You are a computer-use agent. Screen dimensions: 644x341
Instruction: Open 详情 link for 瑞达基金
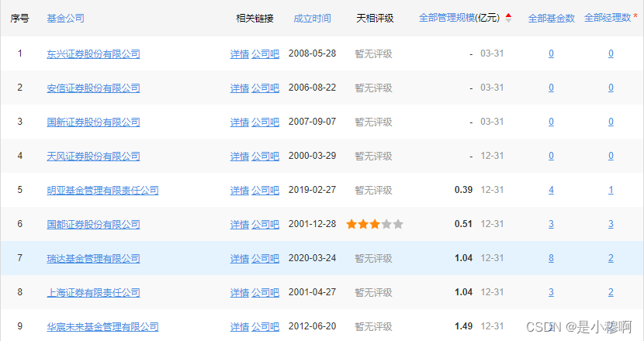[x=240, y=258]
